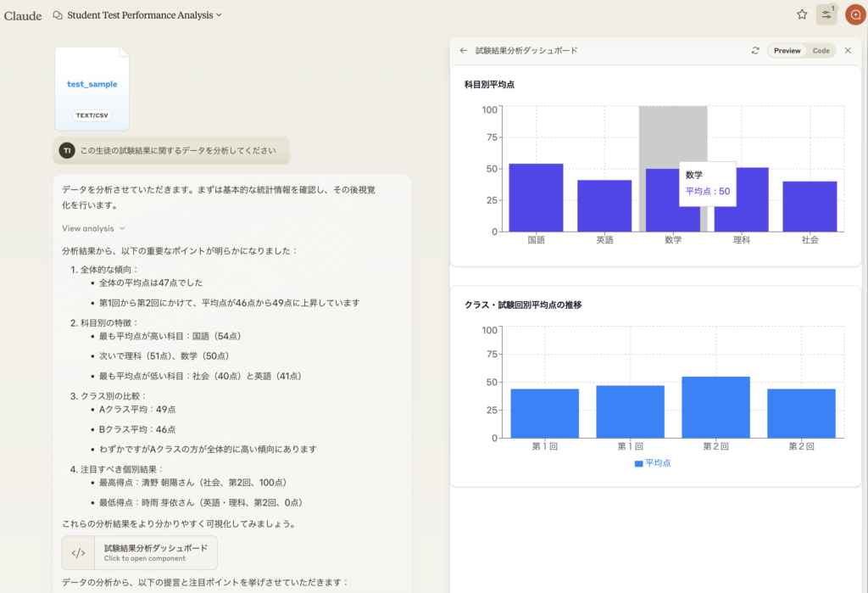
Task: Switch to Code view
Action: (x=821, y=51)
